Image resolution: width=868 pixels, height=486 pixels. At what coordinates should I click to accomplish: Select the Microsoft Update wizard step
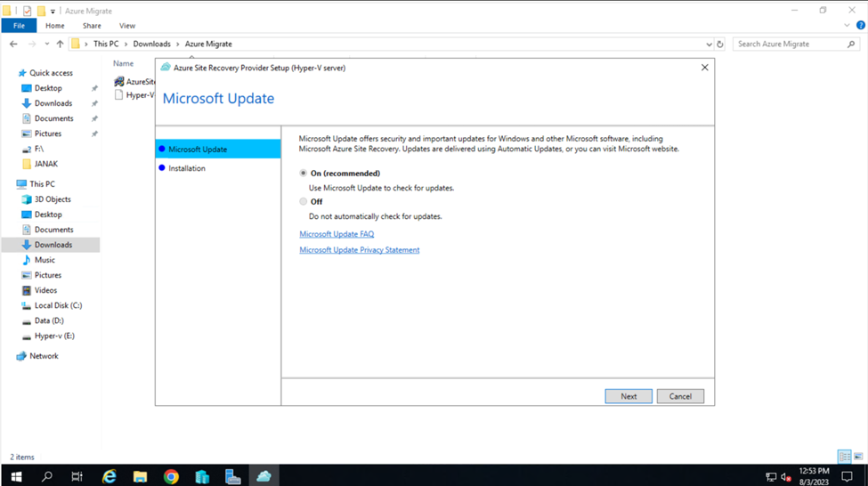(218, 149)
